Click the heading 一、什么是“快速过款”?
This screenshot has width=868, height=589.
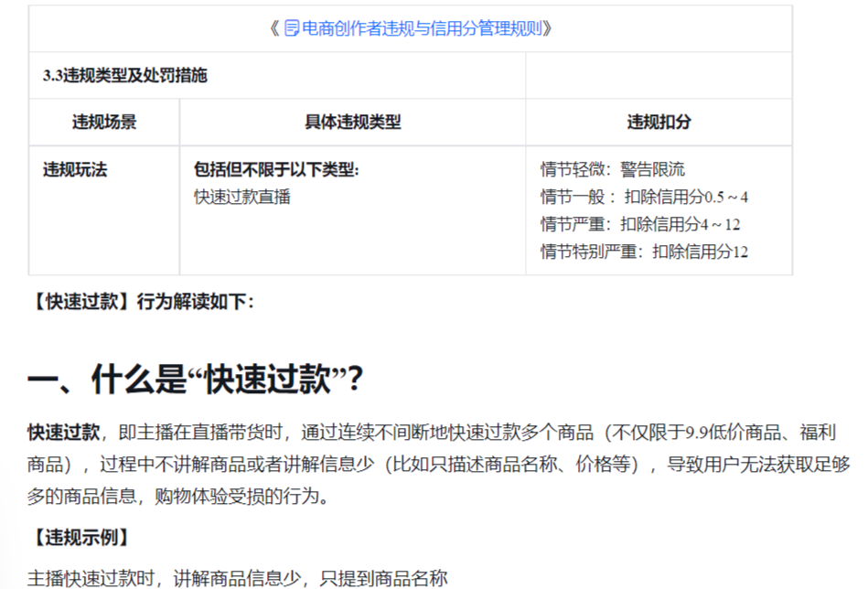click(x=195, y=380)
